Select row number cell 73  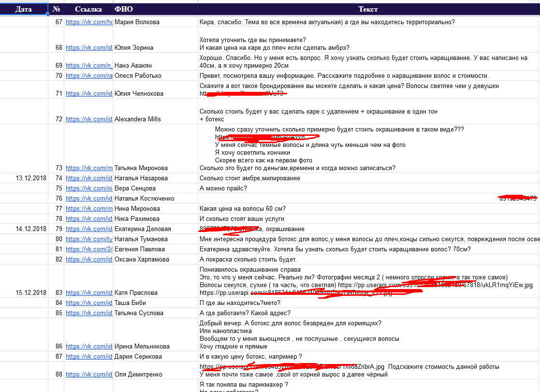pyautogui.click(x=56, y=148)
